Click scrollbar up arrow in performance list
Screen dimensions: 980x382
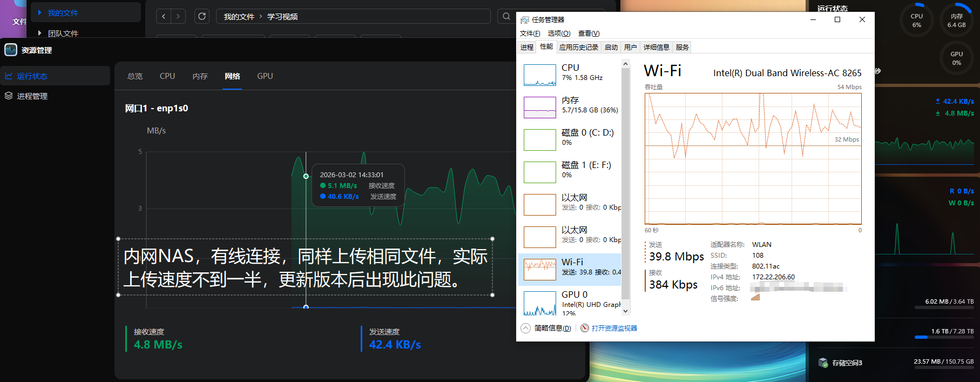click(x=626, y=64)
